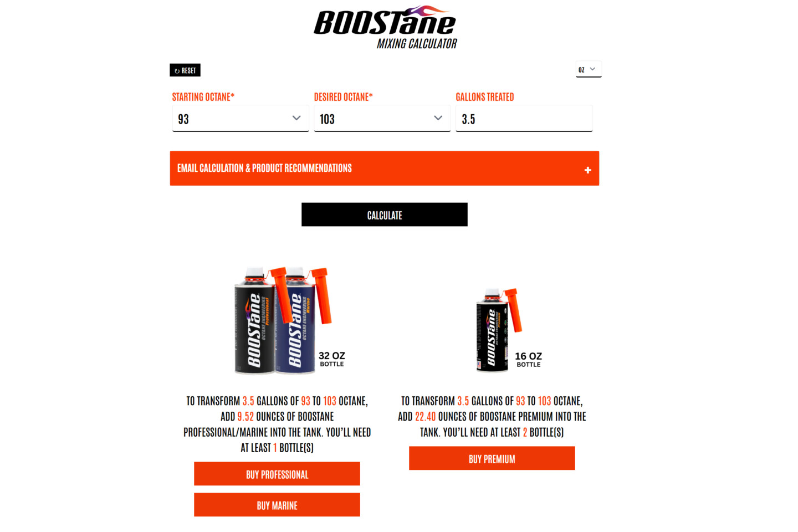Open the OZ unit selector dropdown
The image size is (798, 532).
pos(589,69)
